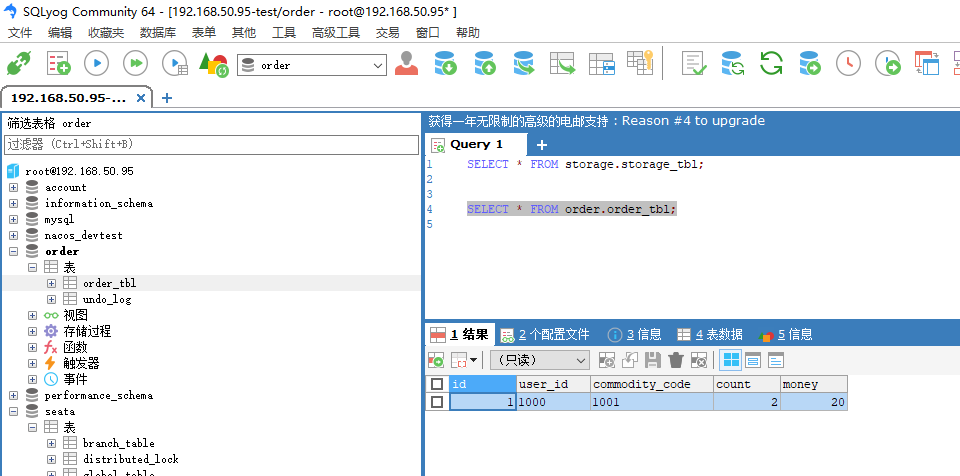Expand the undo_log table node
This screenshot has height=476, width=960.
[51, 300]
